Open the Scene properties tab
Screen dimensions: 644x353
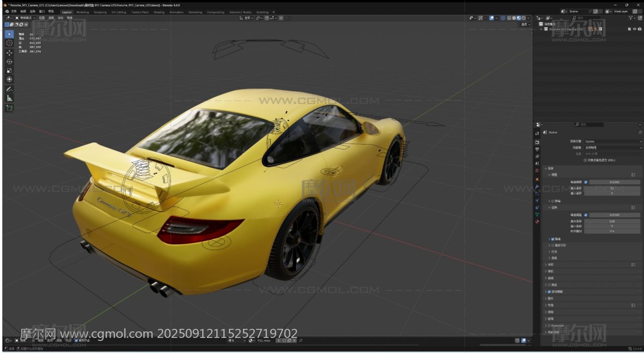pos(537,163)
